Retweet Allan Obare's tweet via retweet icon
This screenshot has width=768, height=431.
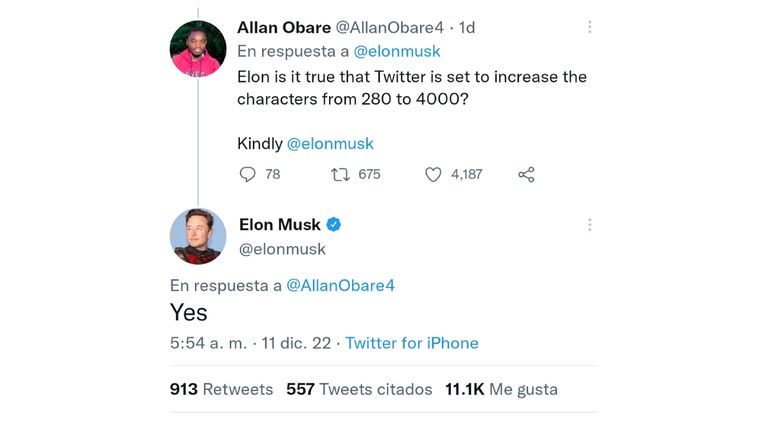coord(340,174)
